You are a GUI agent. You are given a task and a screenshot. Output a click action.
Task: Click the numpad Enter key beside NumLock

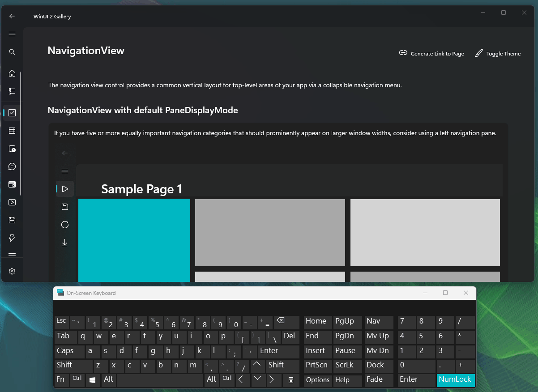(417, 380)
